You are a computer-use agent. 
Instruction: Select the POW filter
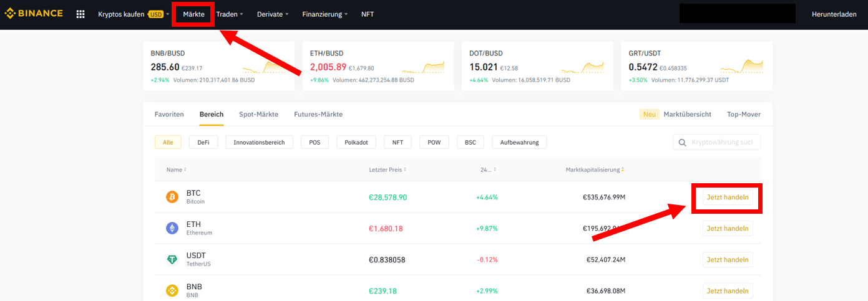(x=434, y=142)
